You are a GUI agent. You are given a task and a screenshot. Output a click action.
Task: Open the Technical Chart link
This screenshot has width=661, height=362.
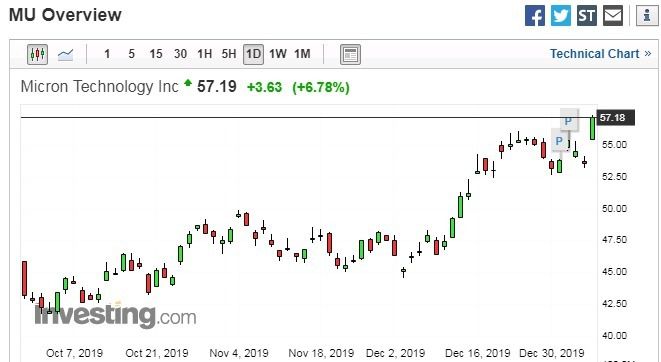[x=600, y=54]
